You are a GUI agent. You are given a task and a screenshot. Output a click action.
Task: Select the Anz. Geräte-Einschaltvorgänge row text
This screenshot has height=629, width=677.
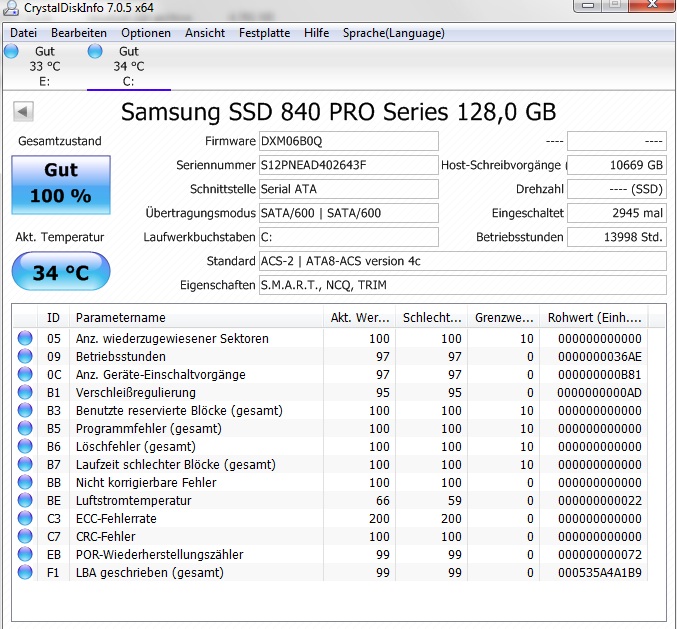161,374
